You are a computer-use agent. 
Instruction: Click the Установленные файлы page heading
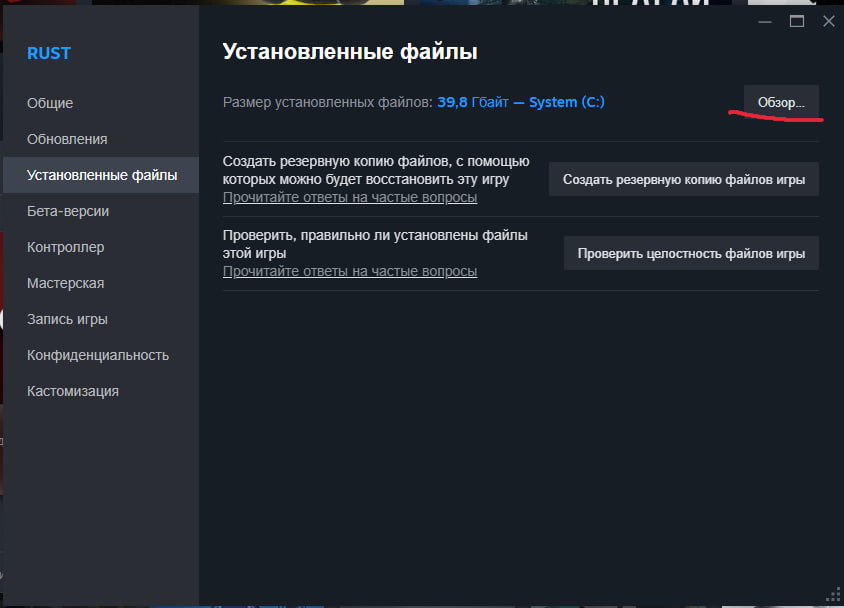pyautogui.click(x=350, y=52)
